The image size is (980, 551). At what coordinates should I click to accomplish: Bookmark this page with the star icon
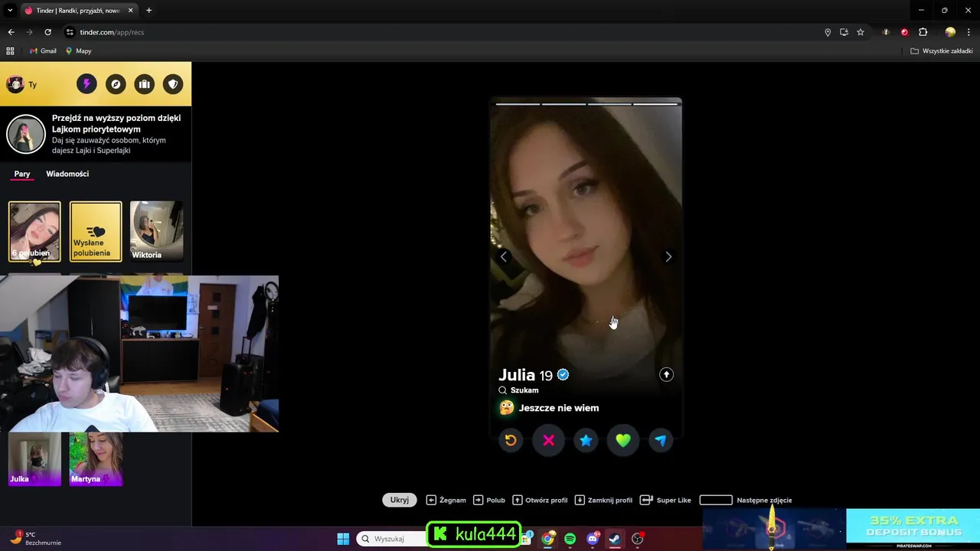coord(861,32)
